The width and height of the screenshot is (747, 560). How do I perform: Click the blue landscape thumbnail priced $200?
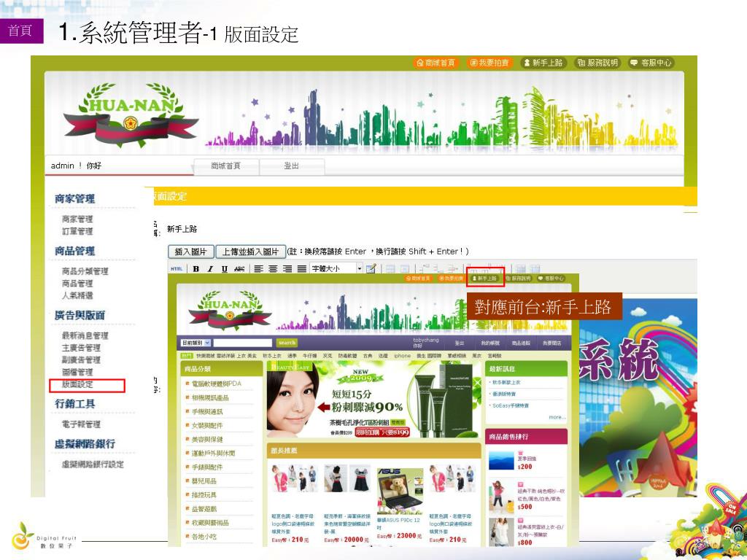click(501, 461)
